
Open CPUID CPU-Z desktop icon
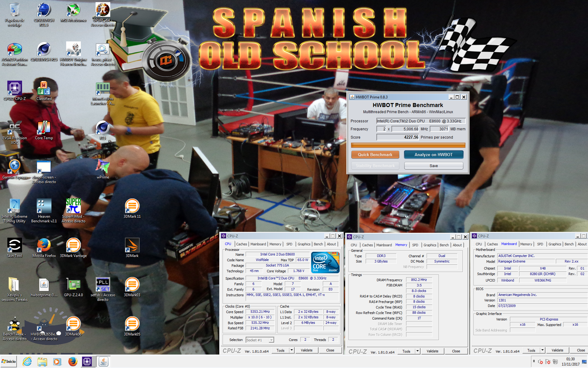pos(14,91)
